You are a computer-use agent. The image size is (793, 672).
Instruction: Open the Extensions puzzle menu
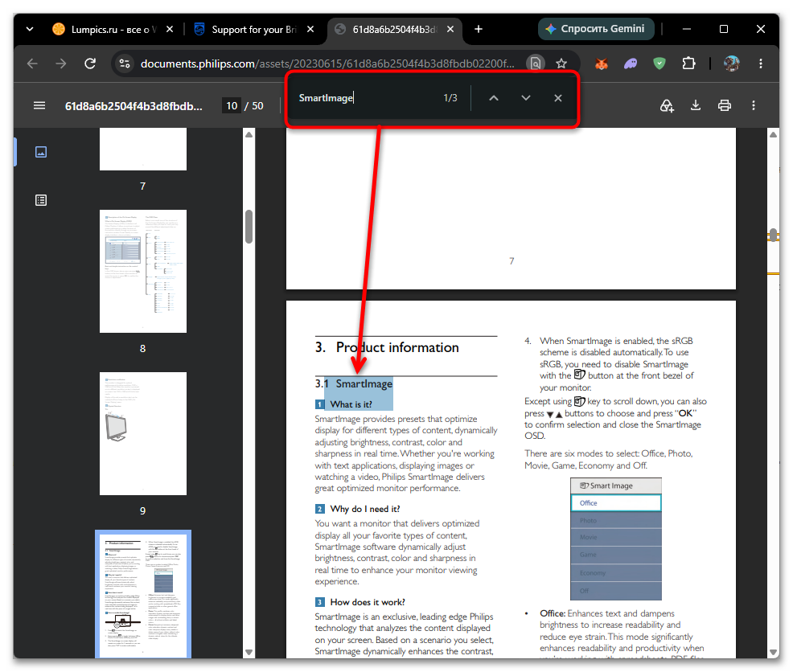click(x=688, y=64)
